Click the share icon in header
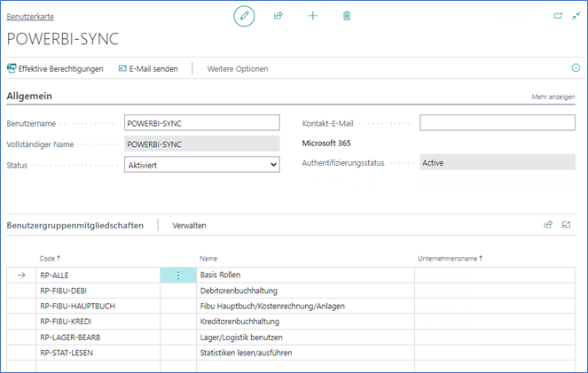The height and width of the screenshot is (373, 588). [x=278, y=16]
